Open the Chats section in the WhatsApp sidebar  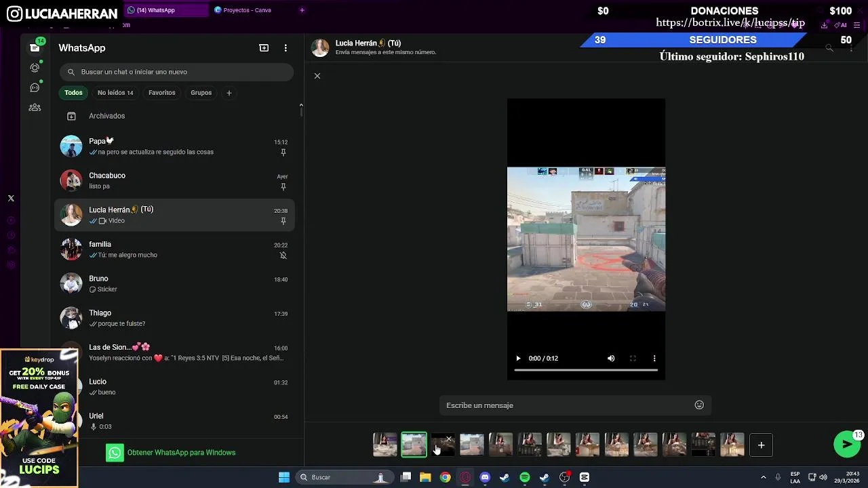tap(35, 47)
